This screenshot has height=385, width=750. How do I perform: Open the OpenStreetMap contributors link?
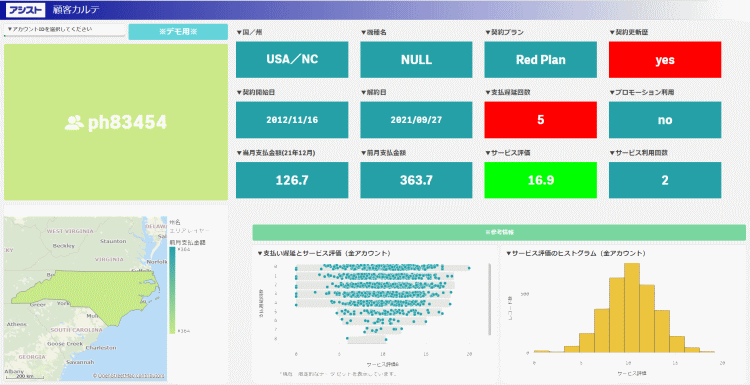coord(129,376)
